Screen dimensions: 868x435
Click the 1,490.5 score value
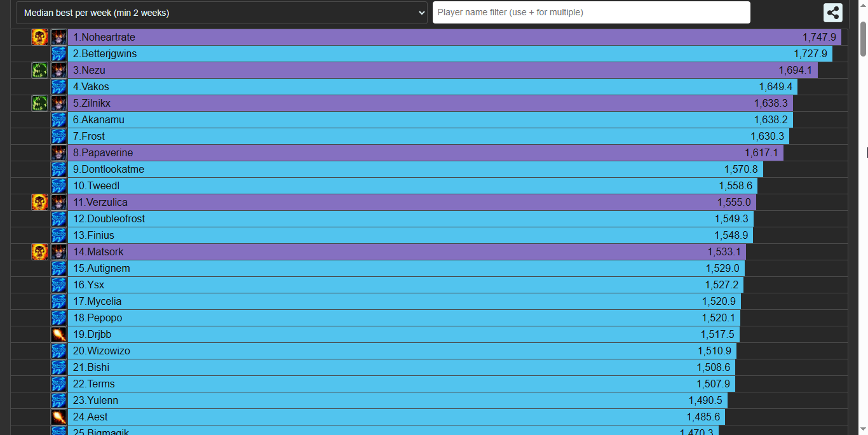point(705,401)
